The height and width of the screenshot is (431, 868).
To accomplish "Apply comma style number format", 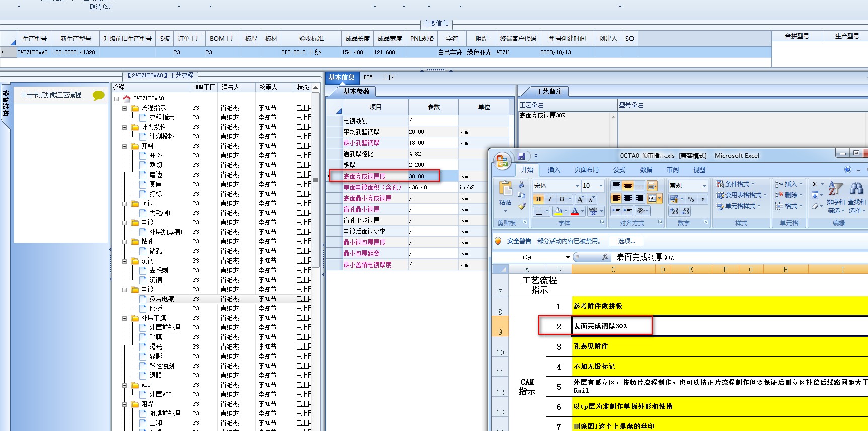I will [x=702, y=199].
